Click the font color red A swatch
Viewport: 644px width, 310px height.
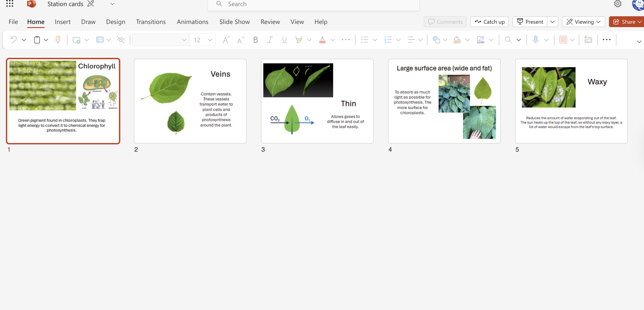point(322,40)
